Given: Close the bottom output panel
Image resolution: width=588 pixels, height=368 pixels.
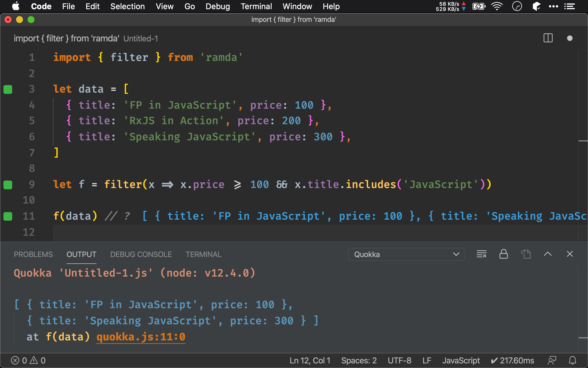Looking at the screenshot, I should click(570, 254).
